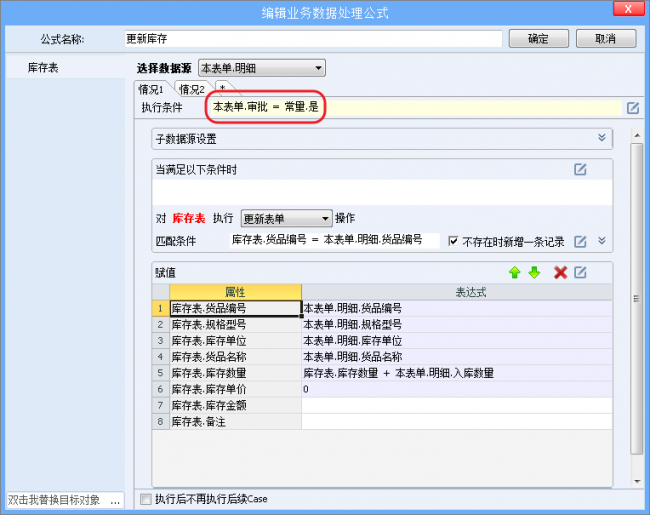The width and height of the screenshot is (650, 515).
Task: Click expression 库存表.库存数量 + 本表单.明细.入库数量
Action: click(x=457, y=373)
